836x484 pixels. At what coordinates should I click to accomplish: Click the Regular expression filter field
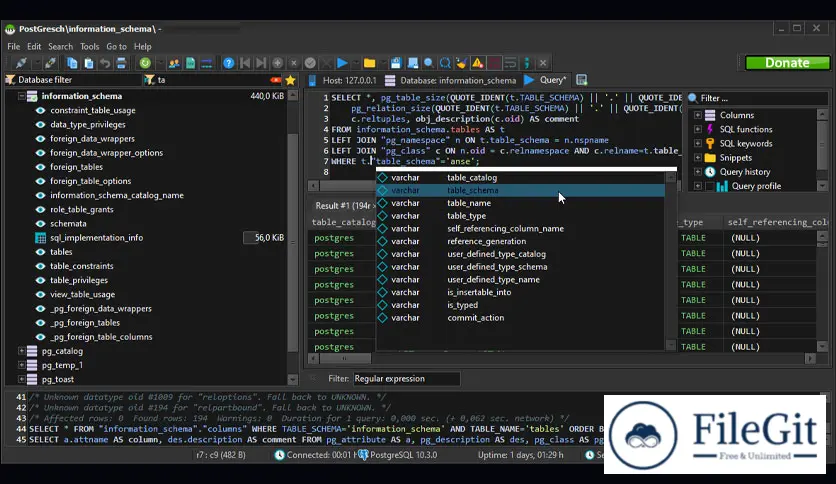(x=406, y=378)
